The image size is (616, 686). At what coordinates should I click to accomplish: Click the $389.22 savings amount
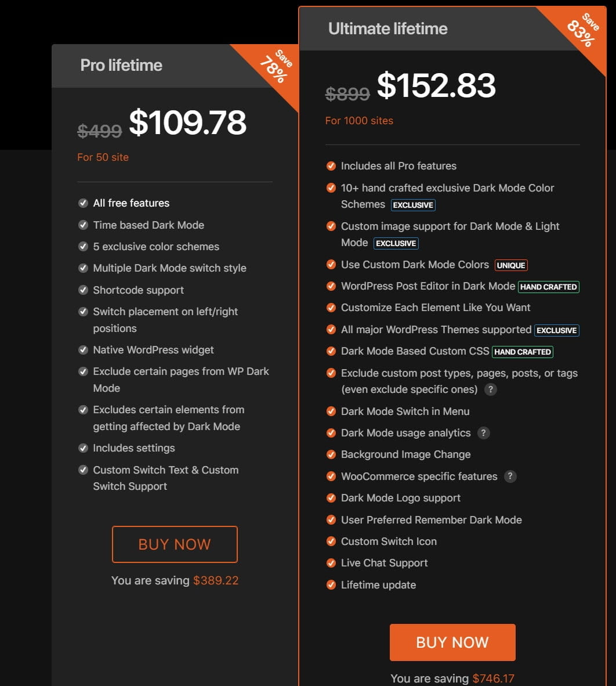point(216,580)
